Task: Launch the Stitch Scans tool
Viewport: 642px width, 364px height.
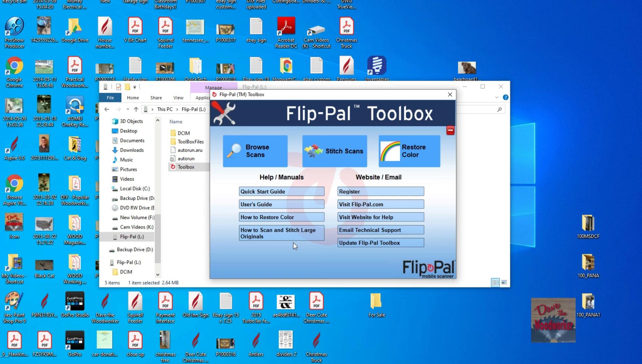Action: [x=334, y=151]
